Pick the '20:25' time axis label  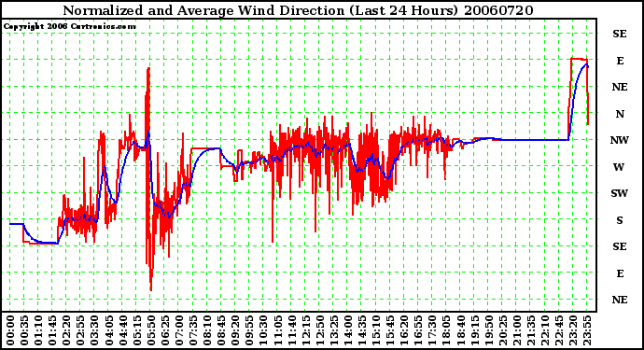tap(502, 330)
